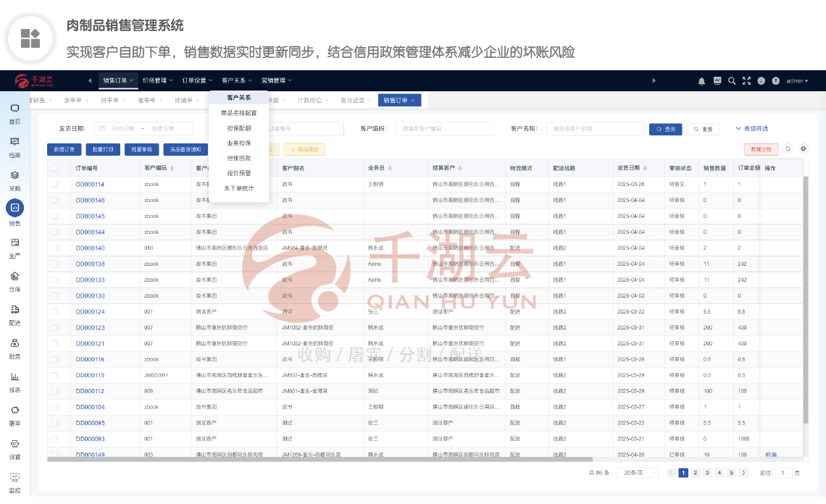Image resolution: width=826 pixels, height=504 pixels.
Task: Open the 报表 reports chart icon
Action: (14, 377)
